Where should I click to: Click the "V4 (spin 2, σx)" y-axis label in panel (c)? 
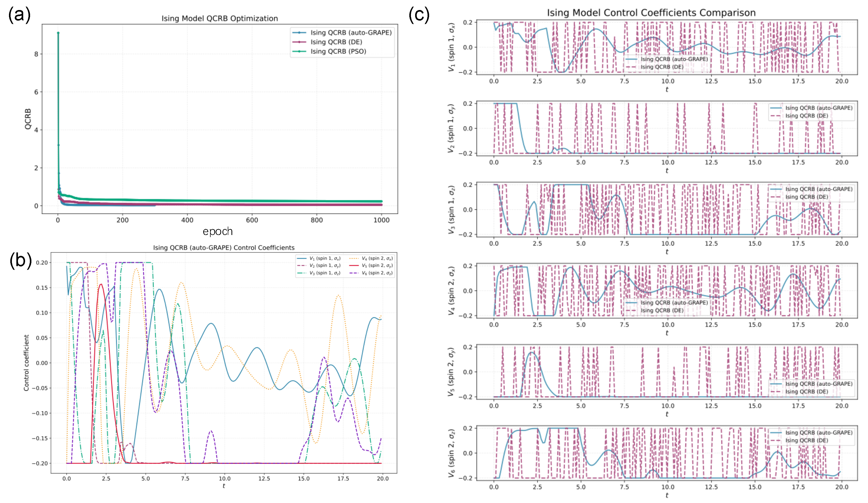(x=451, y=291)
